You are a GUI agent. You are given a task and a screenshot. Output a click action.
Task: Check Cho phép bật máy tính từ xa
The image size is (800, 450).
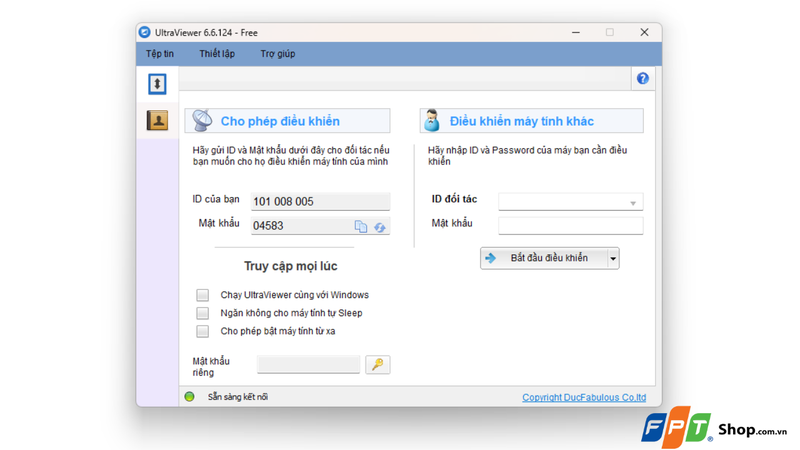pyautogui.click(x=203, y=331)
